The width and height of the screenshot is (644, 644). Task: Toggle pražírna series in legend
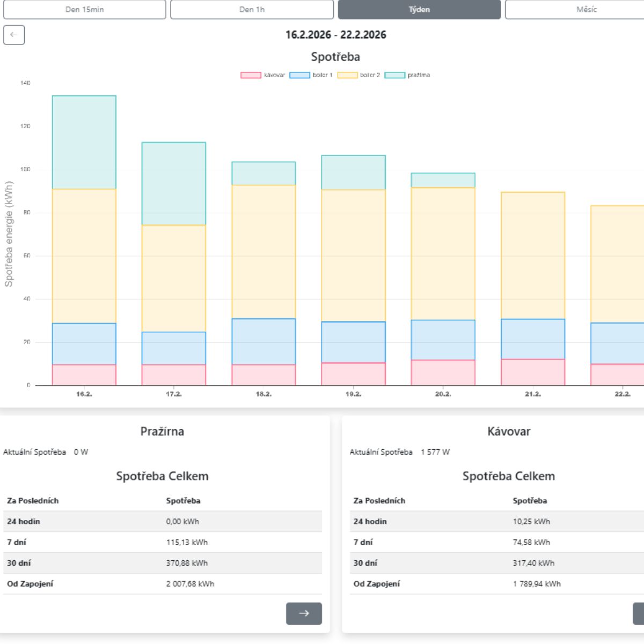pyautogui.click(x=407, y=75)
